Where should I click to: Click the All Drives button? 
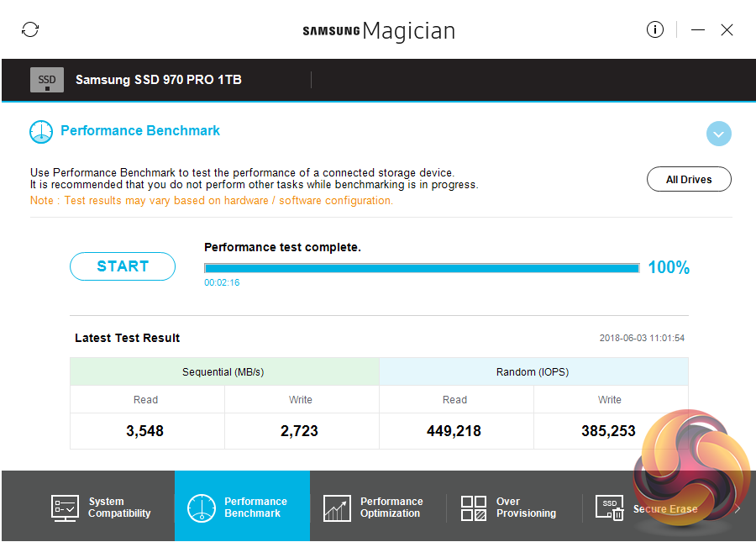(689, 180)
